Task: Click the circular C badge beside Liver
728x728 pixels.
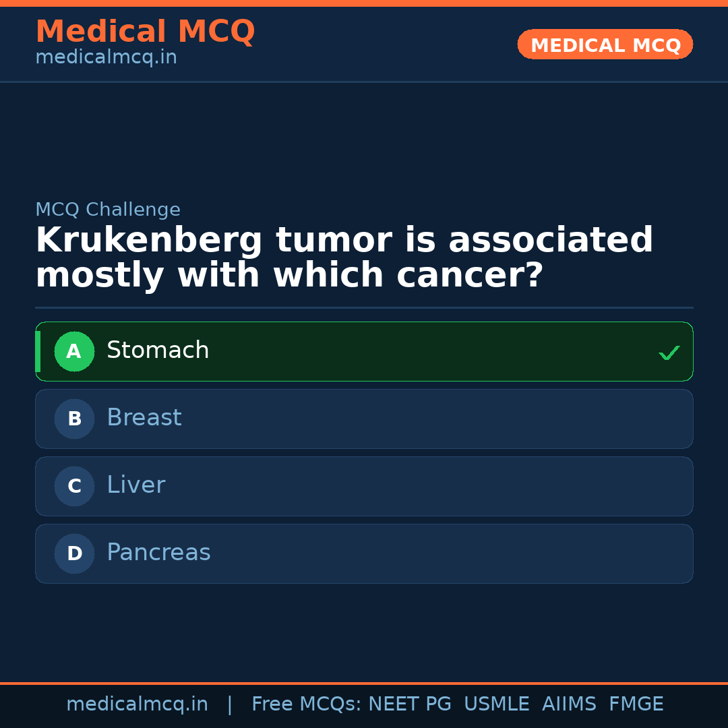Action: coord(74,486)
